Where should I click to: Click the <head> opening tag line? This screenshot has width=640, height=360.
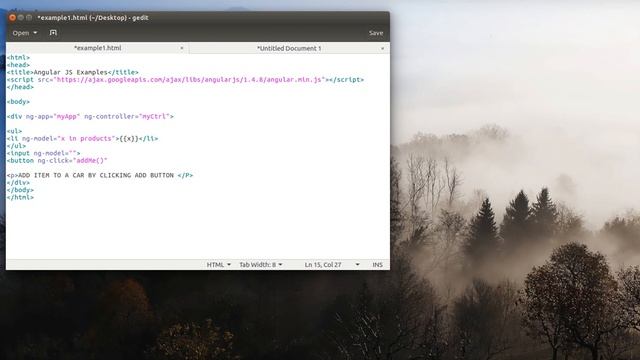pyautogui.click(x=18, y=65)
